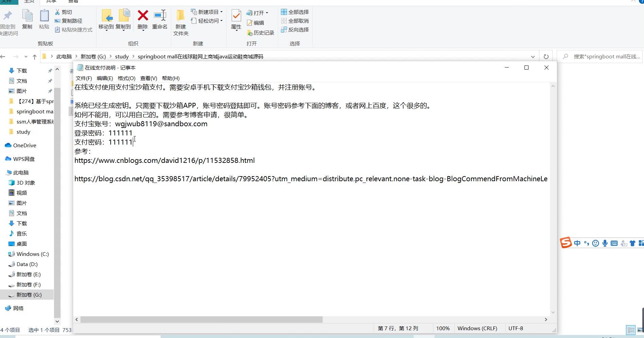Viewport: 644px width, 338px height.
Task: Select 3D 对象 in navigation pane
Action: click(x=22, y=183)
